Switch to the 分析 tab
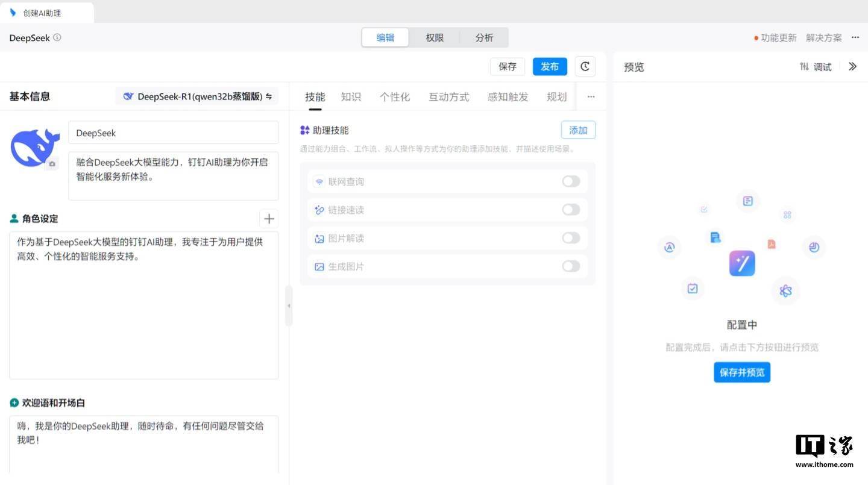 coord(484,37)
